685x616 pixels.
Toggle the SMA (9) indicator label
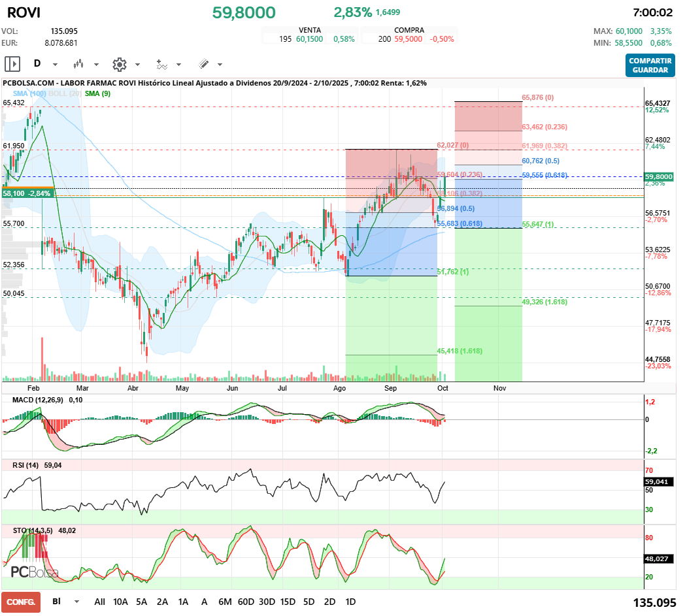click(x=97, y=94)
